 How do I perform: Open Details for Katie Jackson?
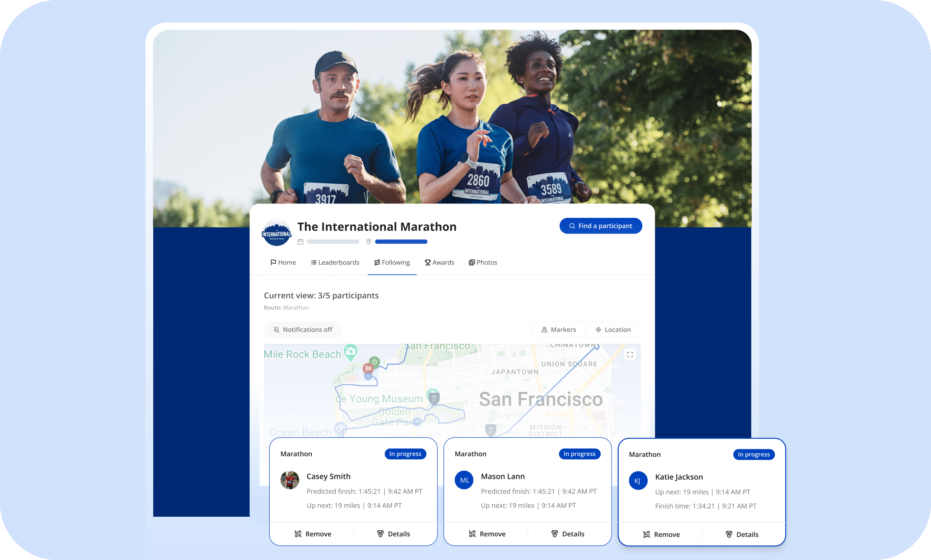pyautogui.click(x=742, y=534)
